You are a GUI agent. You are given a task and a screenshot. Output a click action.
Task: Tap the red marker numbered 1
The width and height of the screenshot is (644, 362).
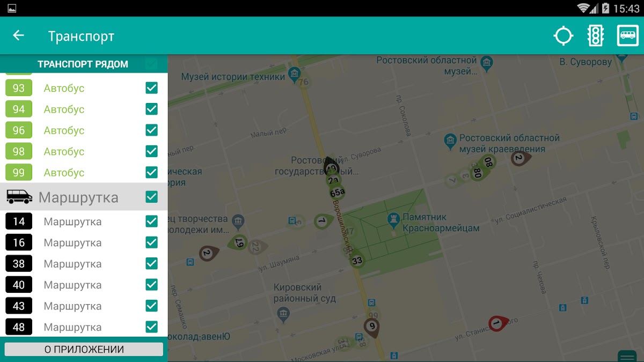tap(497, 322)
